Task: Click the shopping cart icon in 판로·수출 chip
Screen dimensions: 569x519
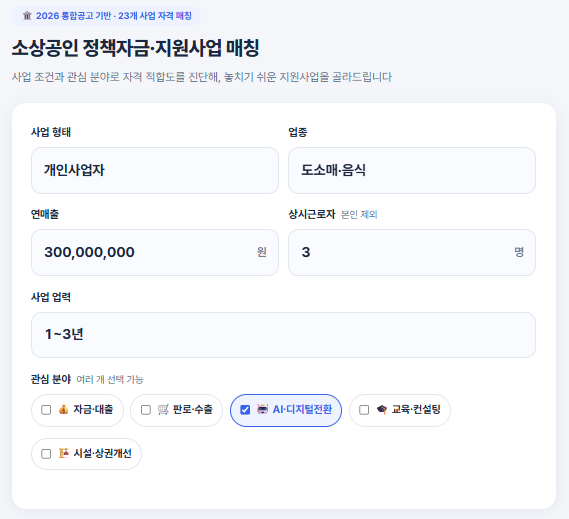Action: click(163, 410)
